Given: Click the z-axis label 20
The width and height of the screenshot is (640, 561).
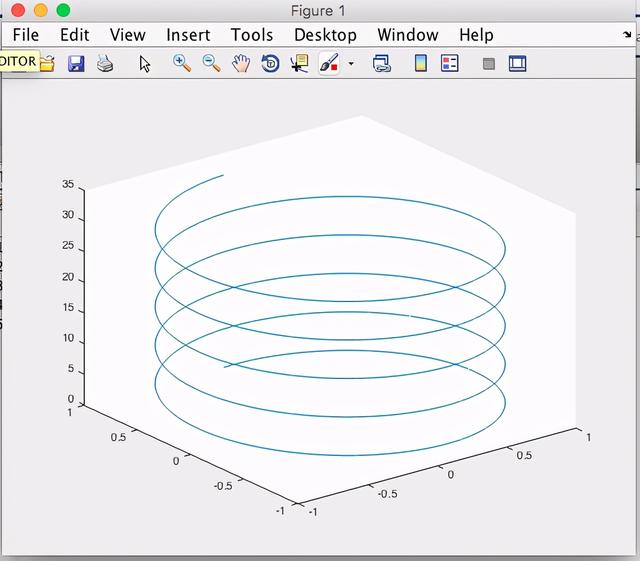Looking at the screenshot, I should [x=68, y=277].
